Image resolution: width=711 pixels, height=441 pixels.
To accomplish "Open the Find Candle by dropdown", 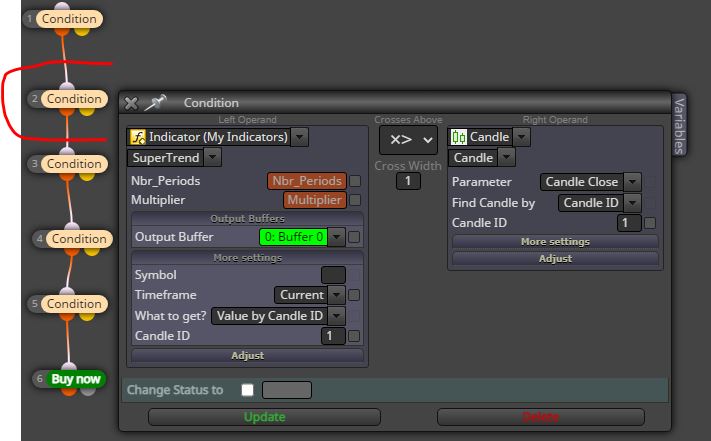I will pyautogui.click(x=633, y=203).
